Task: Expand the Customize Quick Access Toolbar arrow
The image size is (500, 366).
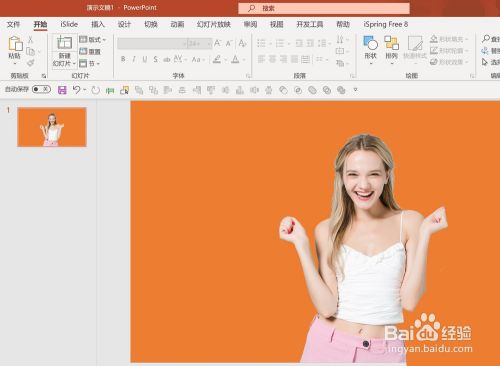Action: click(355, 90)
